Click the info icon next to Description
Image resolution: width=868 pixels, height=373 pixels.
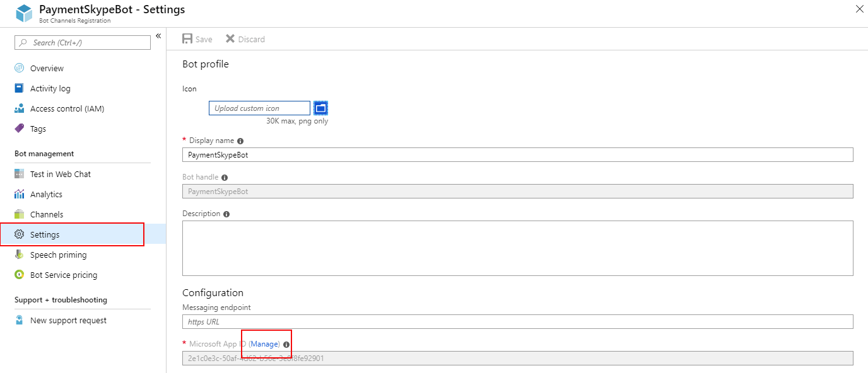click(x=226, y=214)
